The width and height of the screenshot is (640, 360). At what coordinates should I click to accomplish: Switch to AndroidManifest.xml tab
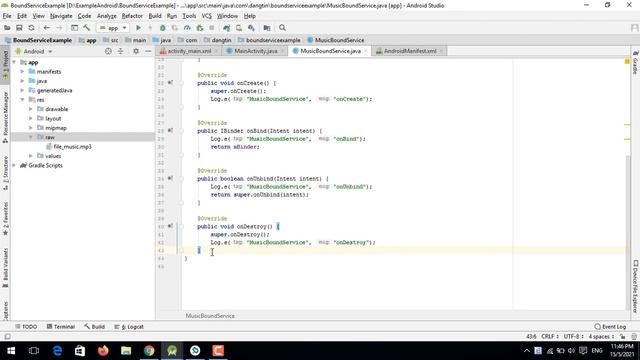[410, 51]
